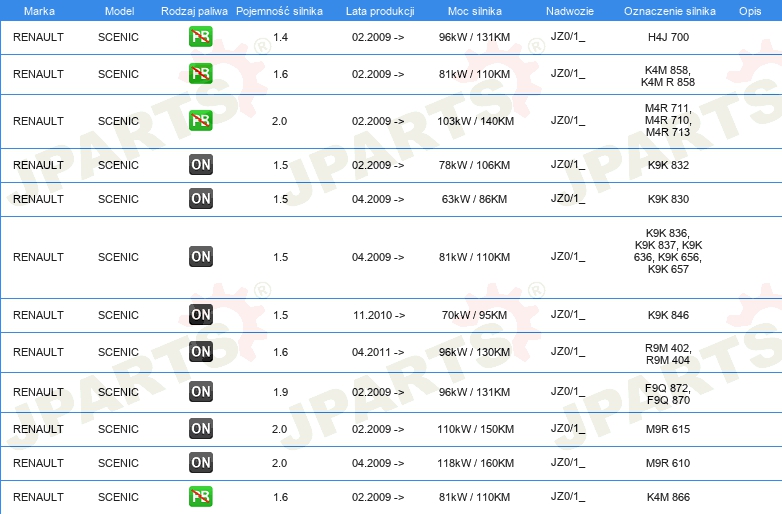The image size is (782, 514).
Task: Click the petrol icon in the K4M 858 row
Action: (200, 73)
